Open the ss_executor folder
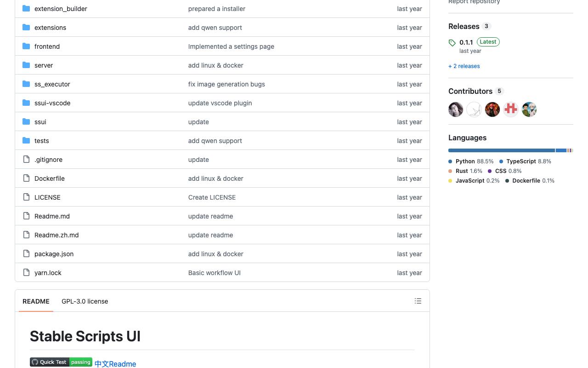The width and height of the screenshot is (588, 368). (52, 84)
